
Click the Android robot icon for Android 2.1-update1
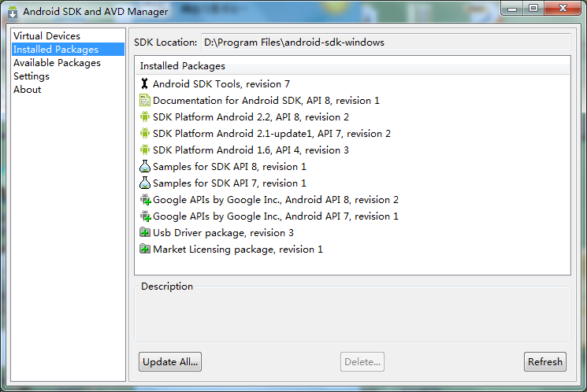[144, 133]
